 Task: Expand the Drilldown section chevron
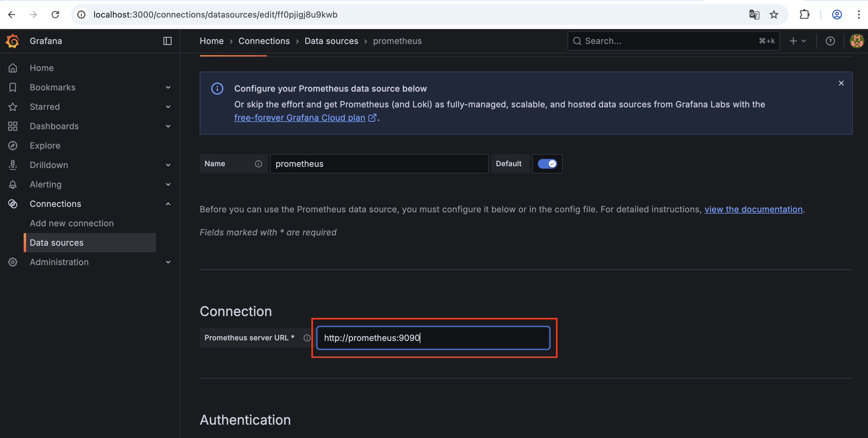click(168, 165)
